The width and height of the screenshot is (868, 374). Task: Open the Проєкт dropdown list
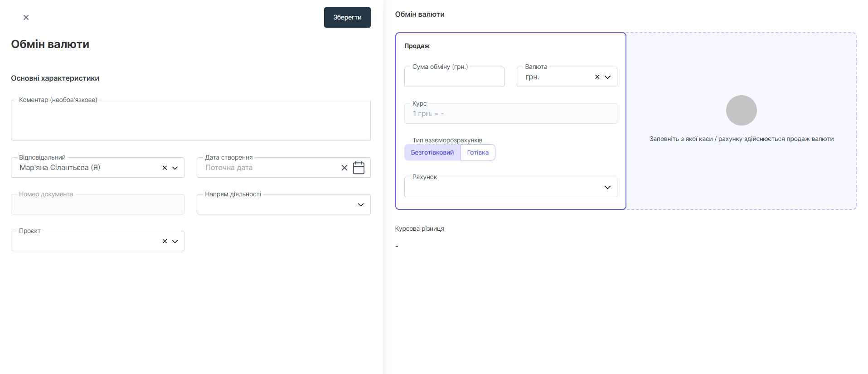coord(175,241)
